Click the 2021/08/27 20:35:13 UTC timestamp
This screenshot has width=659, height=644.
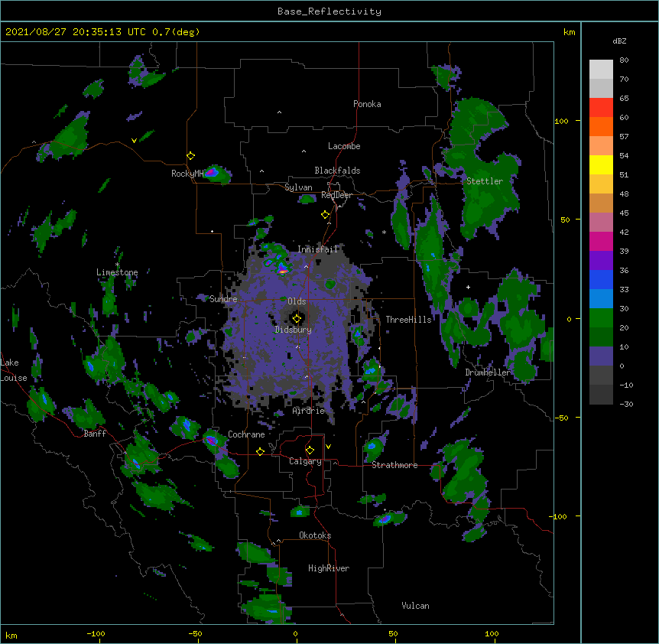click(75, 32)
